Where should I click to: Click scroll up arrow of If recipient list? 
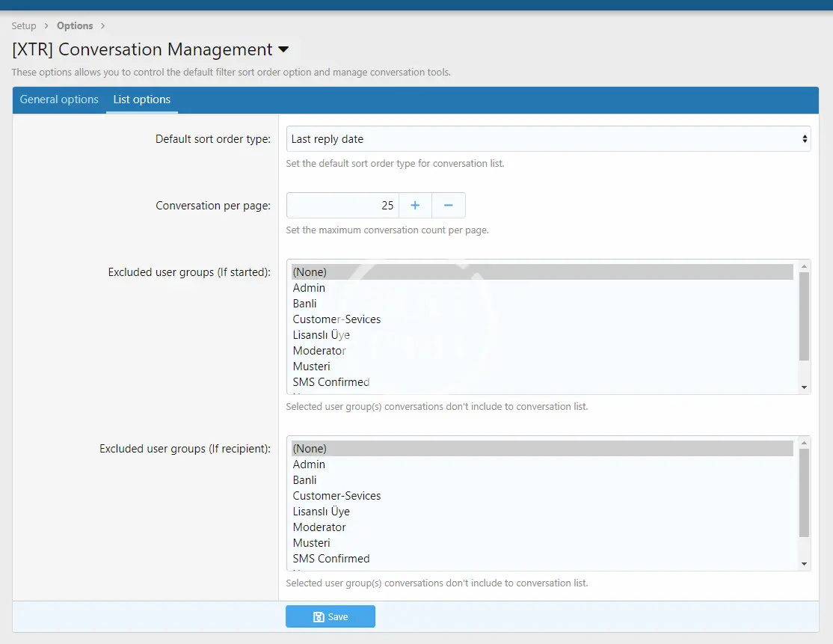click(x=805, y=442)
